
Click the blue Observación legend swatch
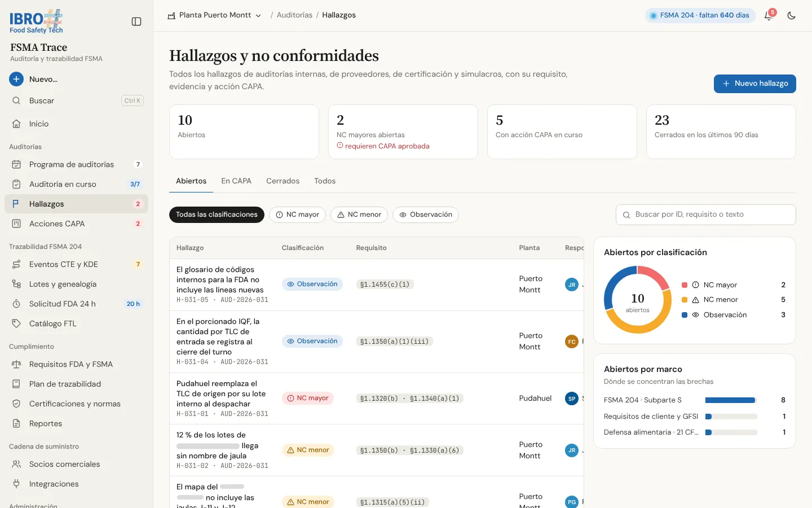point(685,315)
